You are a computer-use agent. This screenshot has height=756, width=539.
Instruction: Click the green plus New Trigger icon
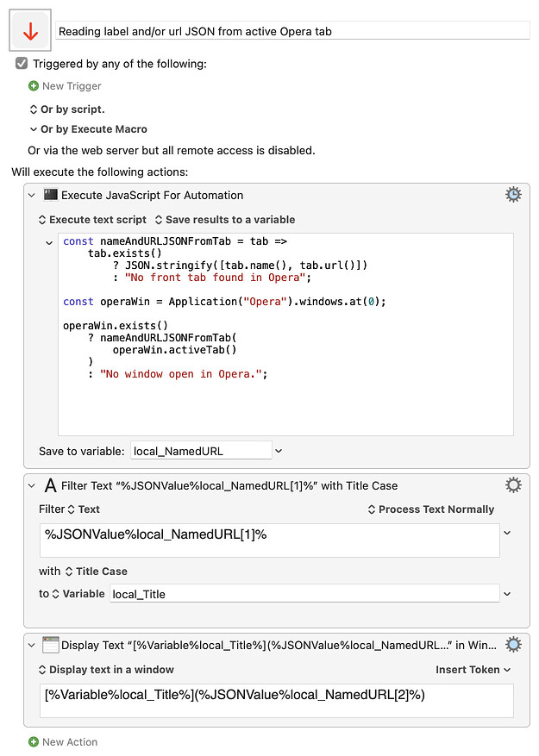click(x=34, y=86)
